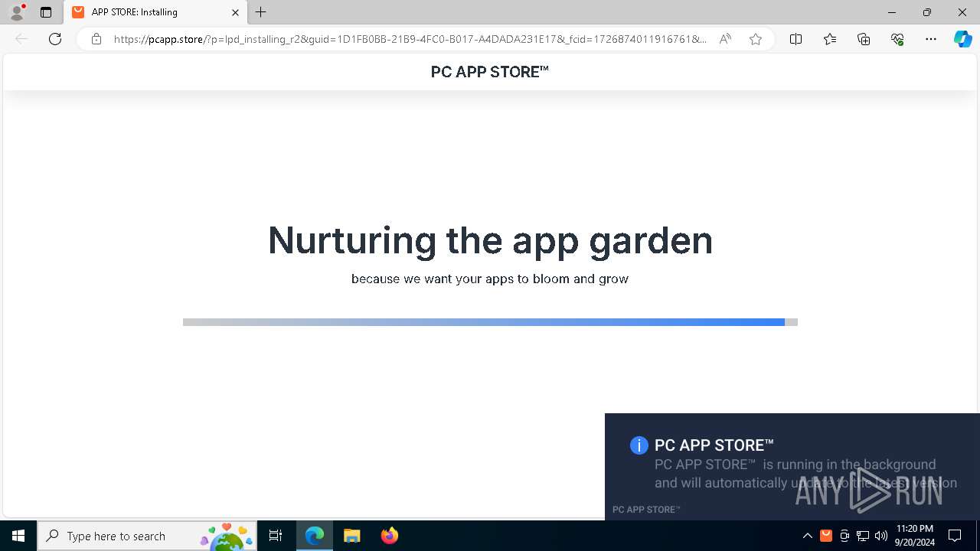Click the PC APP STORE header logo
Viewport: 980px width, 551px height.
(x=490, y=72)
